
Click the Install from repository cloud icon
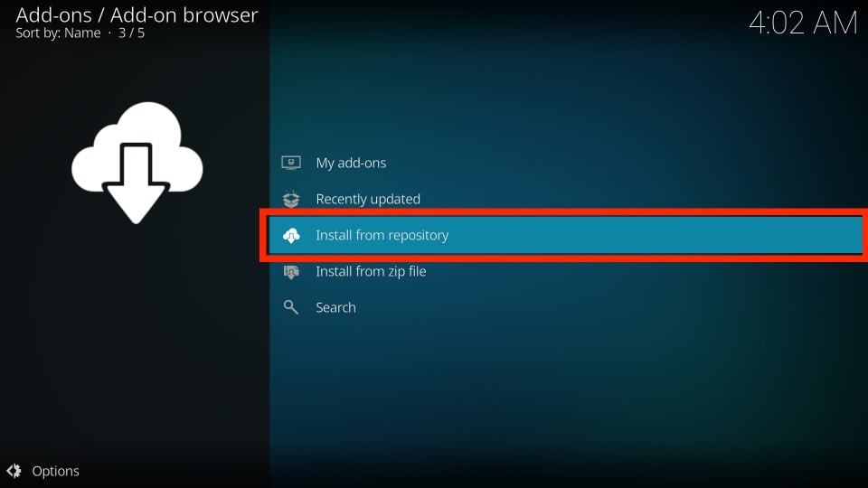[290, 235]
